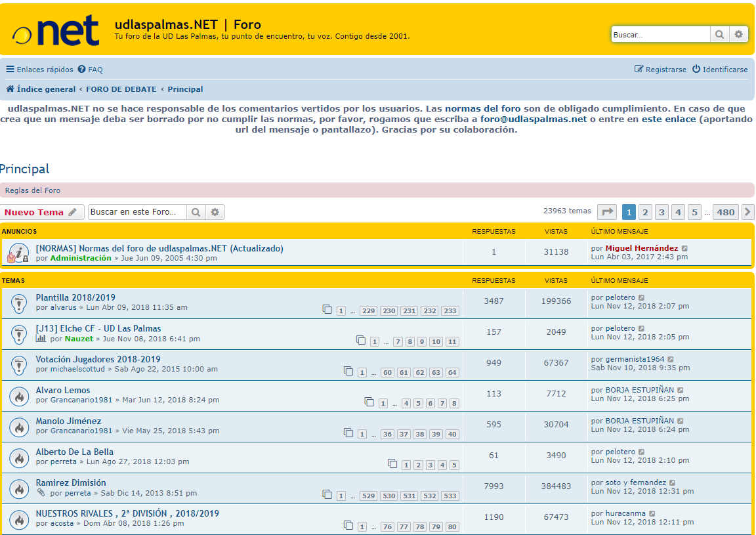Screen dimensions: 756x535
Task: Go to page 64 of Votación topic
Action: (451, 372)
